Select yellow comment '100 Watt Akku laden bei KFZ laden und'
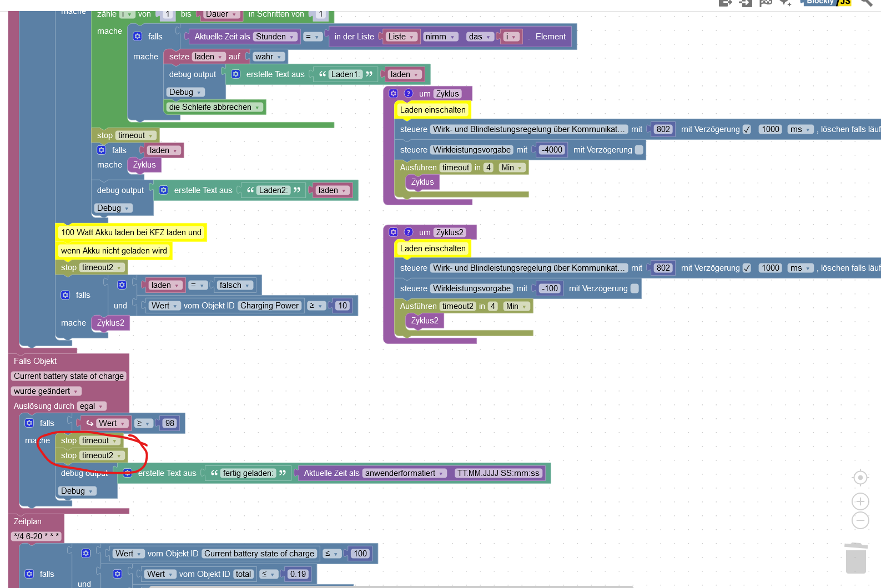 pyautogui.click(x=131, y=232)
